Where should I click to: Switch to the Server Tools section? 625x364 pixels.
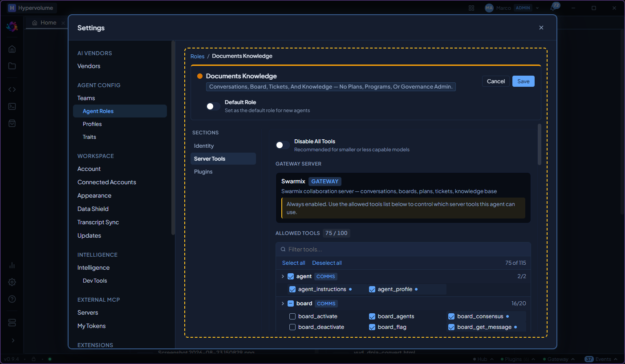pos(223,159)
